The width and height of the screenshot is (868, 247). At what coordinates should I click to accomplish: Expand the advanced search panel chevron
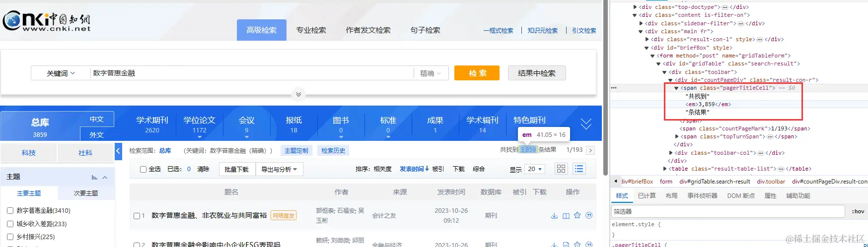coord(298,94)
